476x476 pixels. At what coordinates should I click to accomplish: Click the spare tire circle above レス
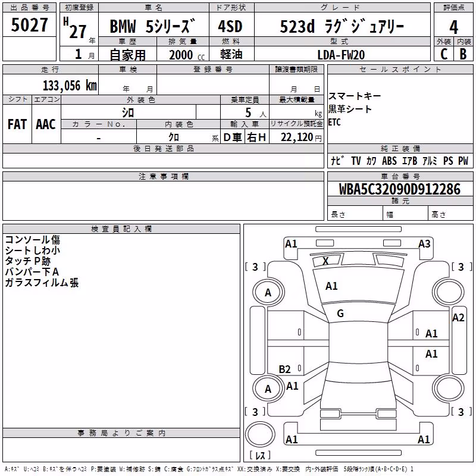pyautogui.click(x=260, y=434)
